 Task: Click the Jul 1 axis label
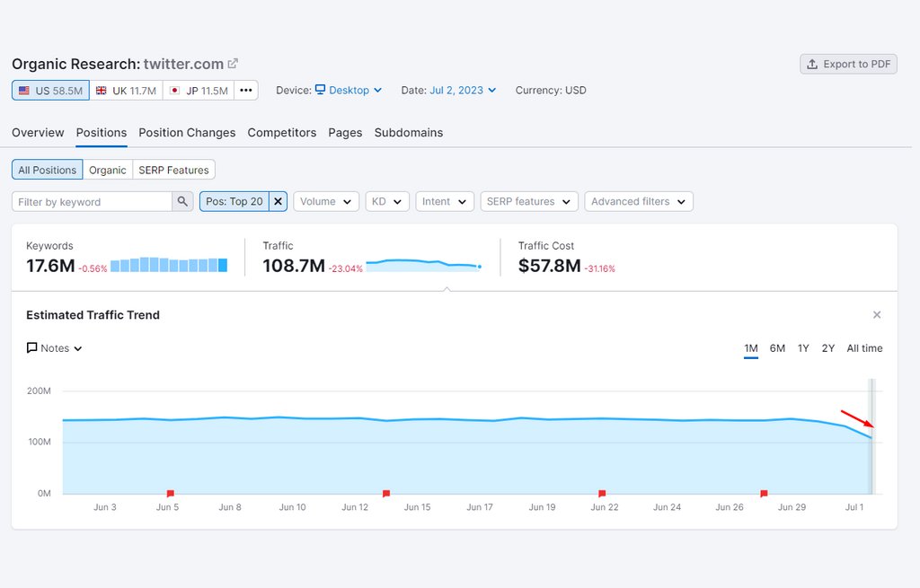[x=854, y=507]
